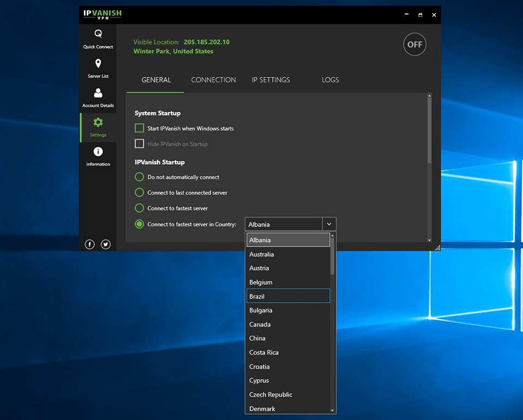Enable Start IPVanish when Windows starts

pos(140,128)
